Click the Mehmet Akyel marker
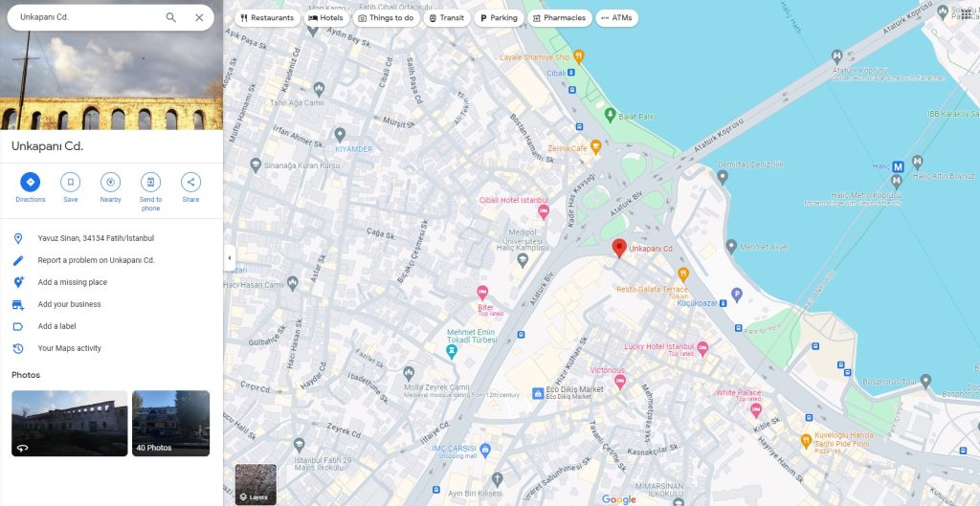Viewport: 980px width, 506px height. (x=731, y=246)
